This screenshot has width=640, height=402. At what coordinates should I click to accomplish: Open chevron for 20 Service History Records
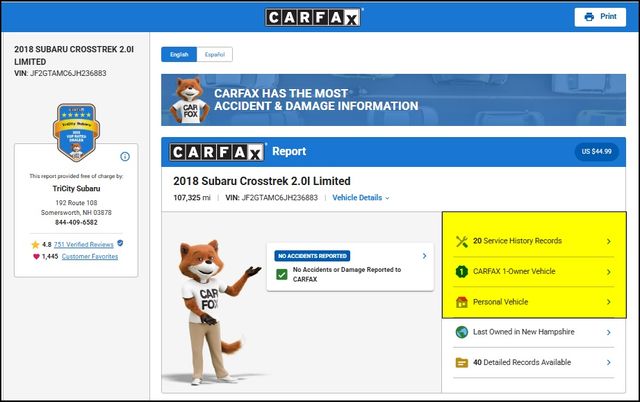[609, 241]
